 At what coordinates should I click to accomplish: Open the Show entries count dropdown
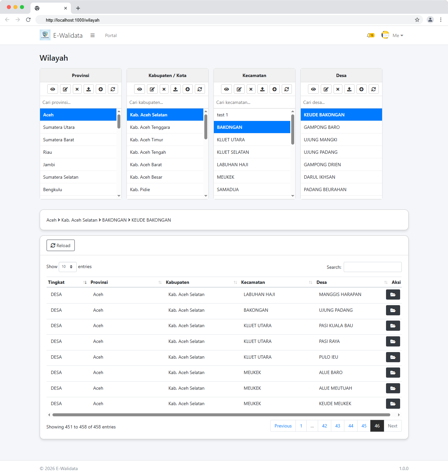coord(68,267)
